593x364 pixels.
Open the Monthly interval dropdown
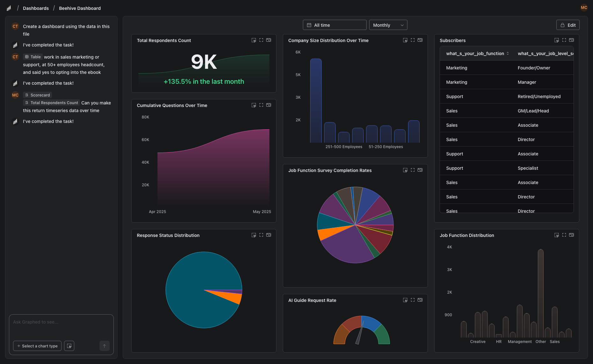coord(388,25)
